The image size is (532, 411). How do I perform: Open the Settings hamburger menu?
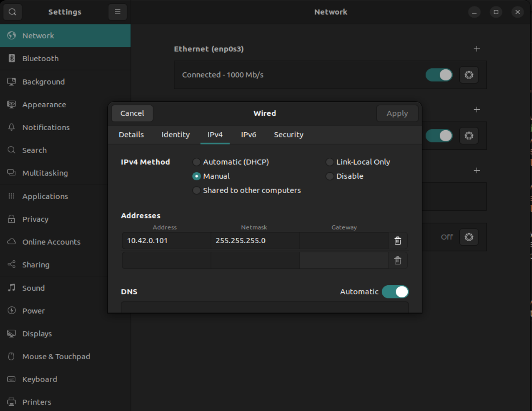pos(118,12)
